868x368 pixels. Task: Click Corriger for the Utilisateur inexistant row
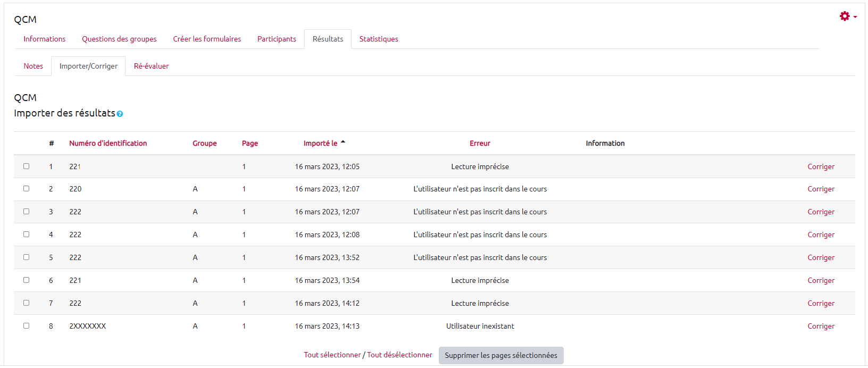tap(821, 326)
